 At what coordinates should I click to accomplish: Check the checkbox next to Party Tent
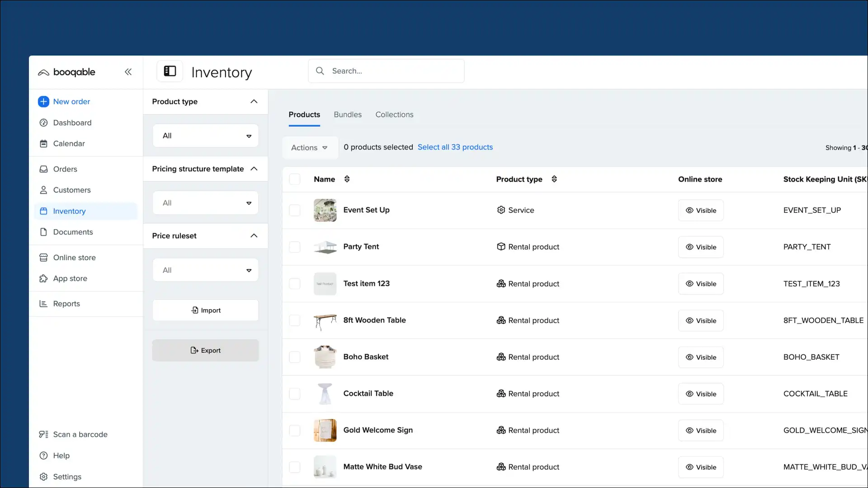[294, 247]
